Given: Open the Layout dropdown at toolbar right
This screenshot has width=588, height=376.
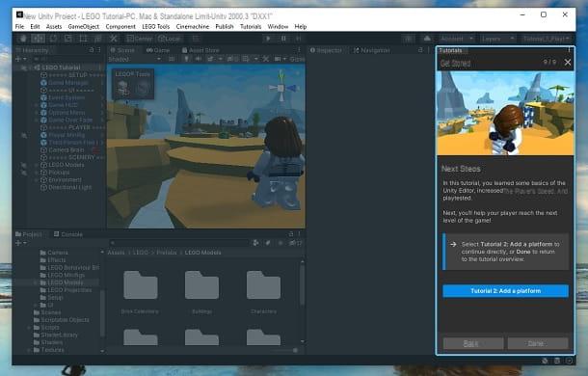Looking at the screenshot, I should point(547,39).
